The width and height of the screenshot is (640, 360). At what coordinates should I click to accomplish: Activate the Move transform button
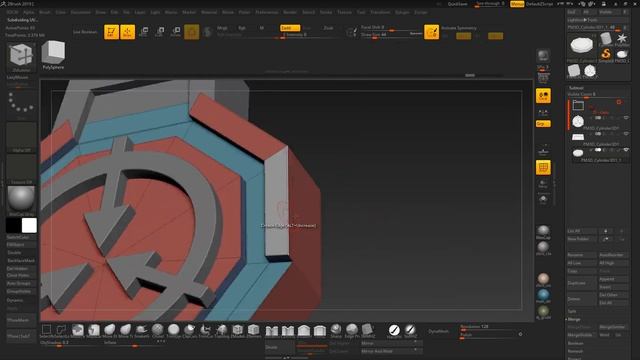coord(144,32)
